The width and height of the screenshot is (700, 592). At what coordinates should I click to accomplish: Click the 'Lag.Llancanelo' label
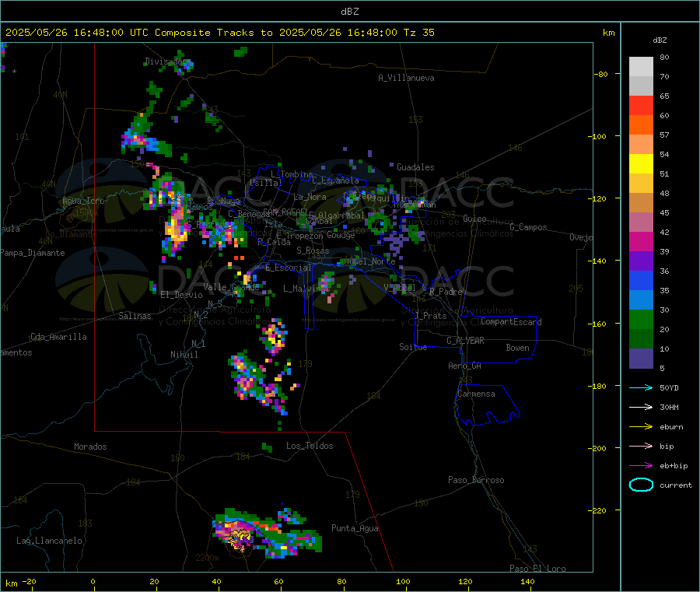[x=49, y=541]
